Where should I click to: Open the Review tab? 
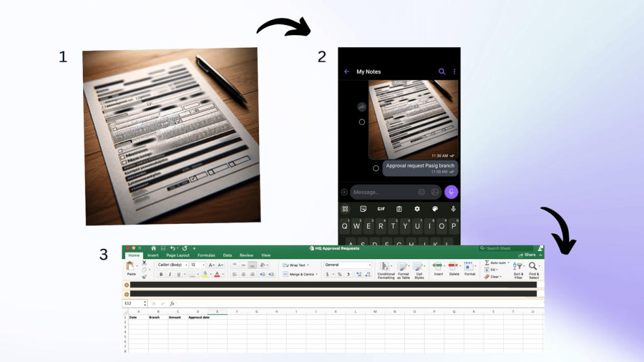pyautogui.click(x=247, y=255)
